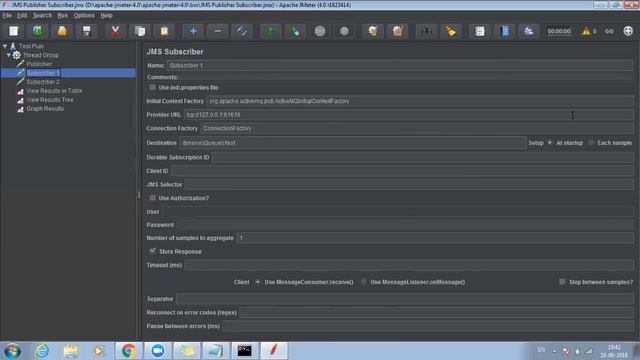Click the warning triangle log icon
640x360 pixels.
click(x=586, y=31)
